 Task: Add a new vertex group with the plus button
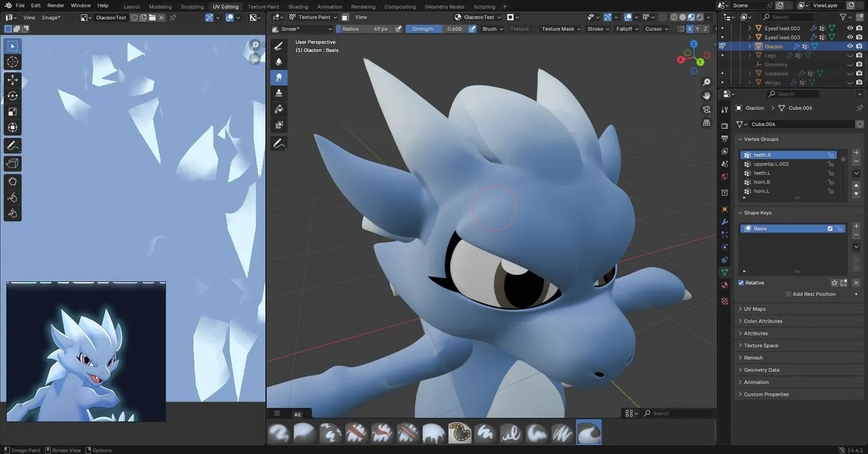coord(856,153)
